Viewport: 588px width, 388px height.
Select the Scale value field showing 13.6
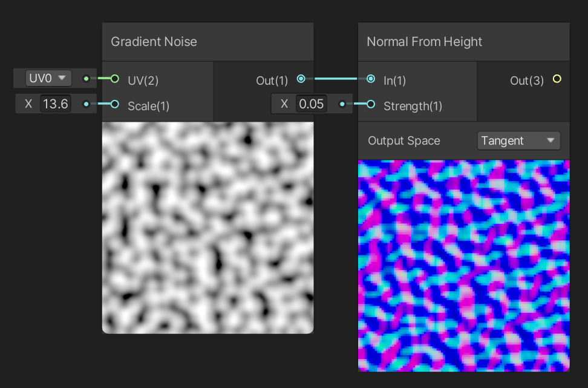(55, 104)
